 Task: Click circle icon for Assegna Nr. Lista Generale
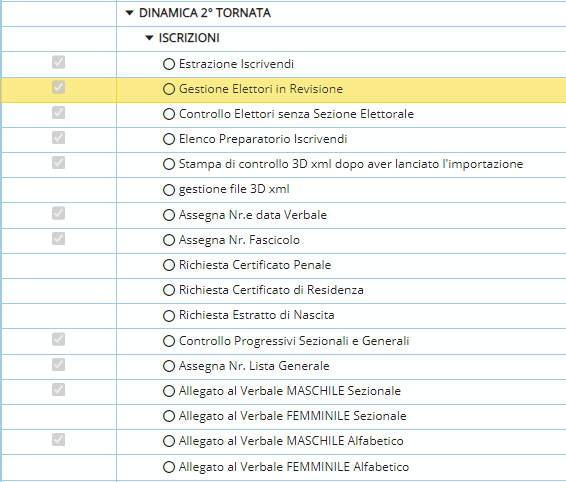[x=169, y=366]
